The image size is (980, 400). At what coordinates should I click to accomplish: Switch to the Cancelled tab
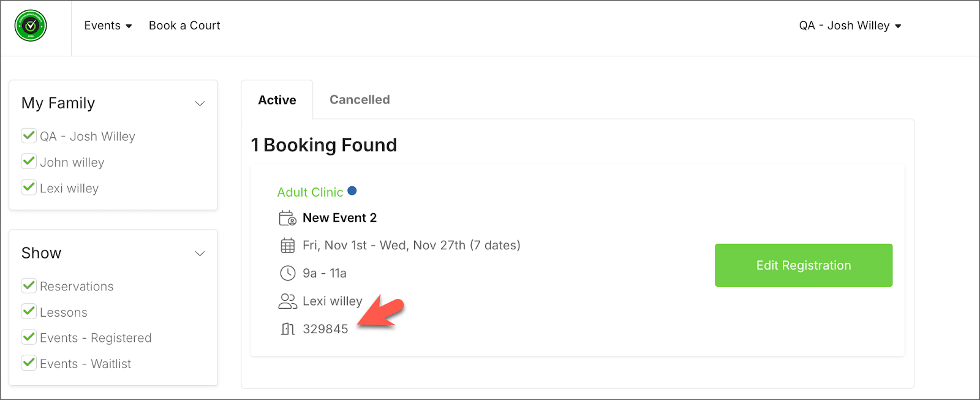pyautogui.click(x=360, y=100)
